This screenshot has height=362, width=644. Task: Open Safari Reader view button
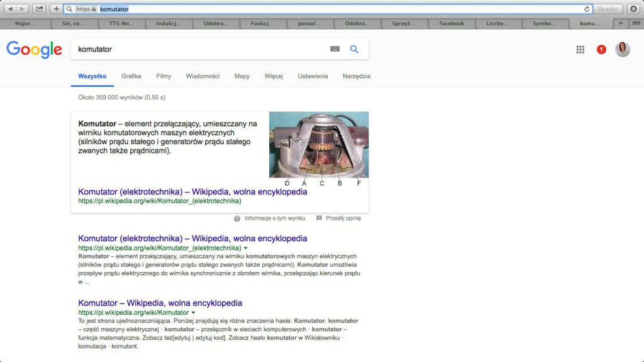[x=608, y=9]
